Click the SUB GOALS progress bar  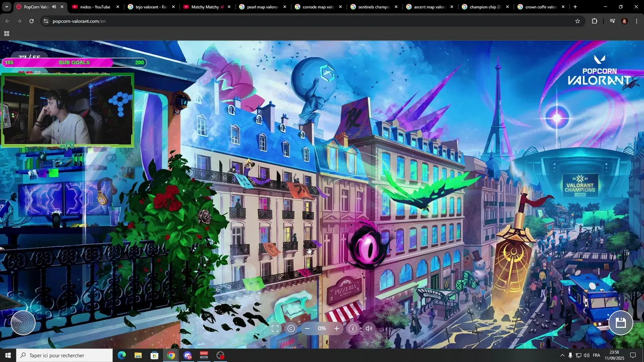coord(74,62)
